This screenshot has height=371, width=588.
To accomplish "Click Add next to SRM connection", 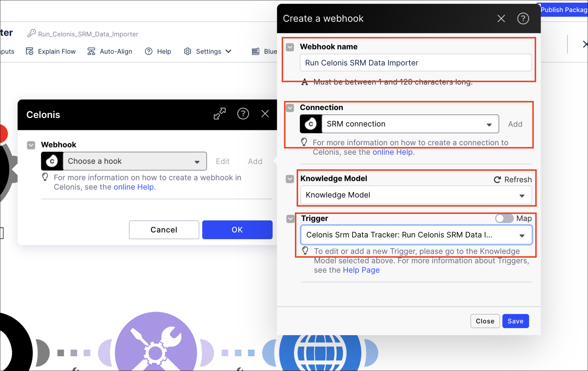I will [x=515, y=124].
